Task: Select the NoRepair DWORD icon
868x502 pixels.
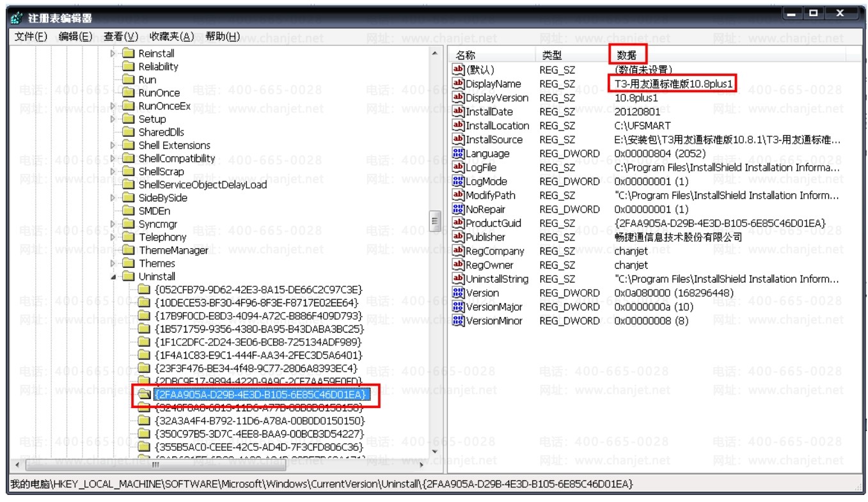Action: pos(458,209)
